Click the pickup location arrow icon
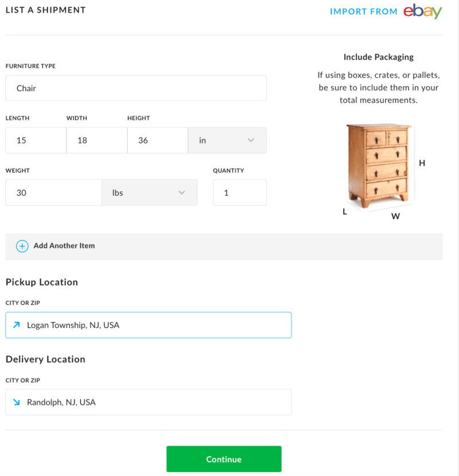 pos(16,325)
